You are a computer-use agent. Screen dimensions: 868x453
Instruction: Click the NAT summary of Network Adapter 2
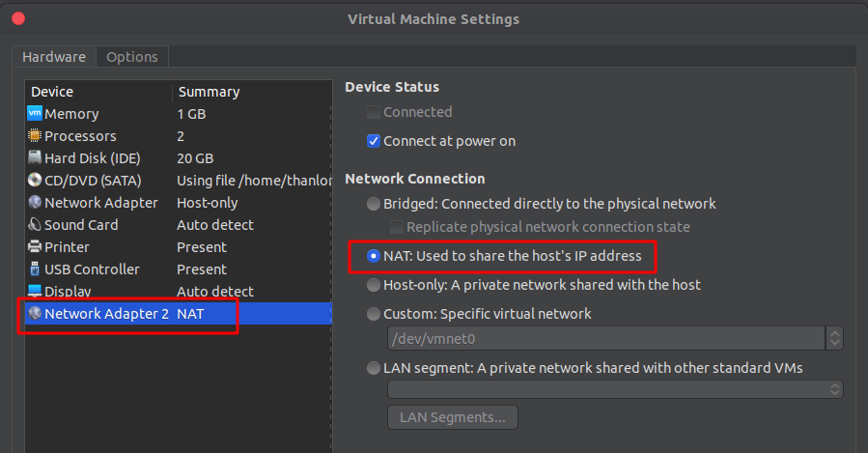coord(190,314)
